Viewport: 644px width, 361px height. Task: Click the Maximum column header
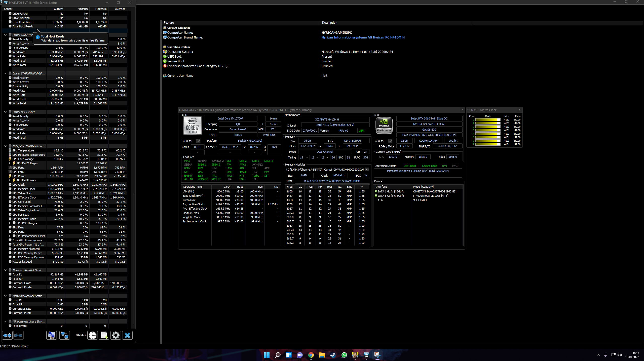click(x=101, y=9)
